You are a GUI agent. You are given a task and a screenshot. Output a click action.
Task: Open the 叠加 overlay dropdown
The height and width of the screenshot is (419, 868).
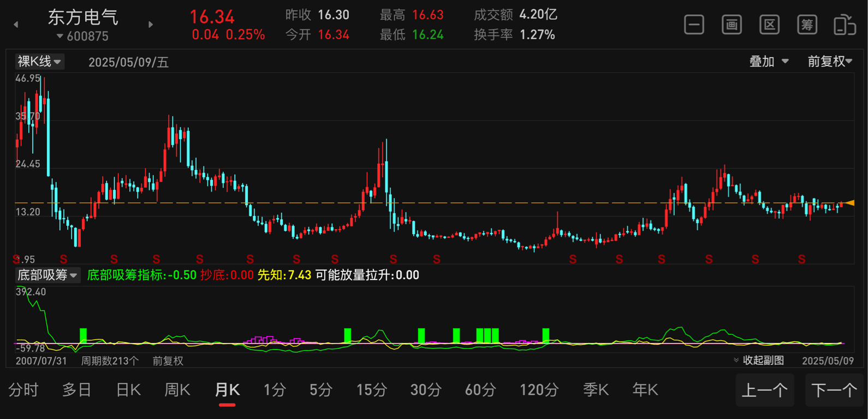[769, 62]
